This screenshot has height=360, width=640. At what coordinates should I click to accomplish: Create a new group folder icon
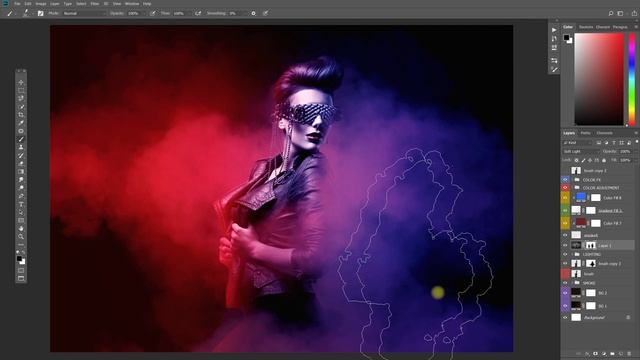point(612,353)
